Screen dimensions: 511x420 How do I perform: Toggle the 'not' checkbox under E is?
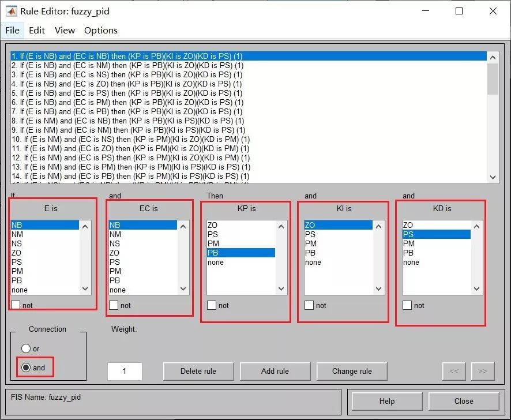tap(16, 305)
